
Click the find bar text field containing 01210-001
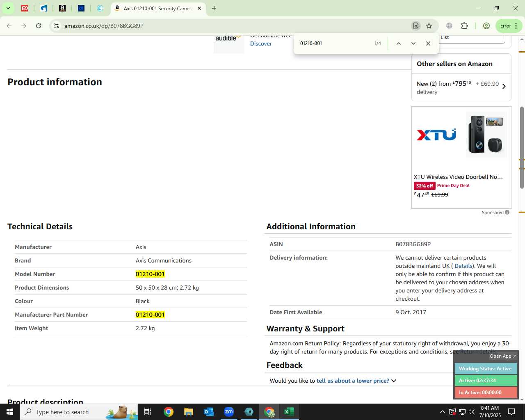pos(333,43)
